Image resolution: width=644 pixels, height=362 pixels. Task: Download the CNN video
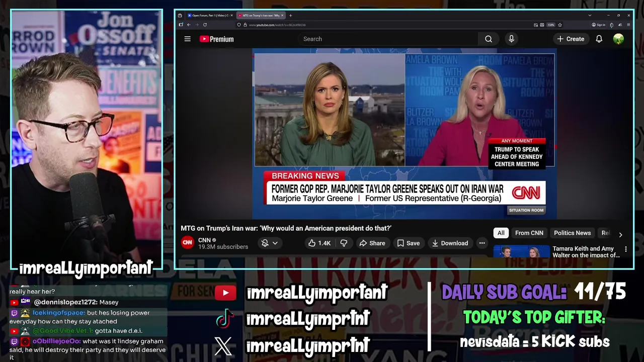[x=450, y=243]
